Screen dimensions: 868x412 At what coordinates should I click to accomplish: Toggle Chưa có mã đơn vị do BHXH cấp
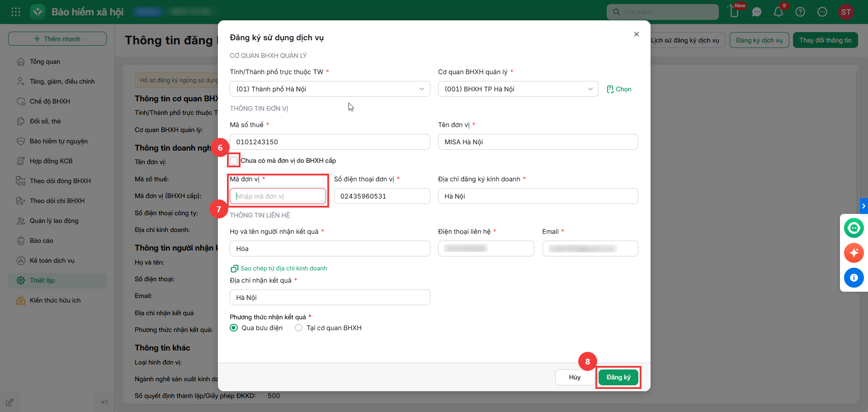[x=234, y=161]
